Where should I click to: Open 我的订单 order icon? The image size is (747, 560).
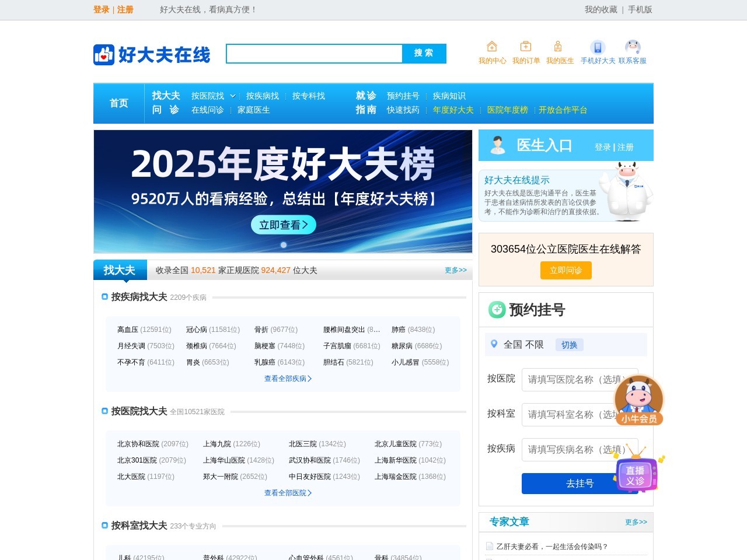(x=526, y=47)
